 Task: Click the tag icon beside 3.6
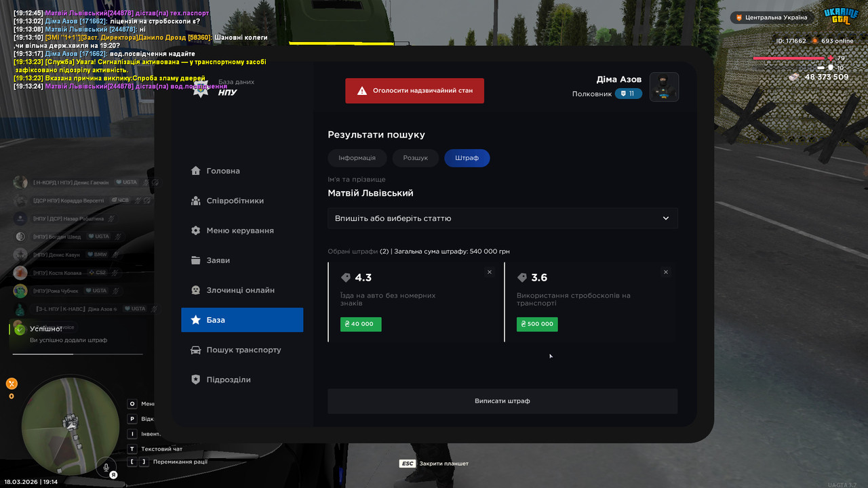[x=522, y=278]
